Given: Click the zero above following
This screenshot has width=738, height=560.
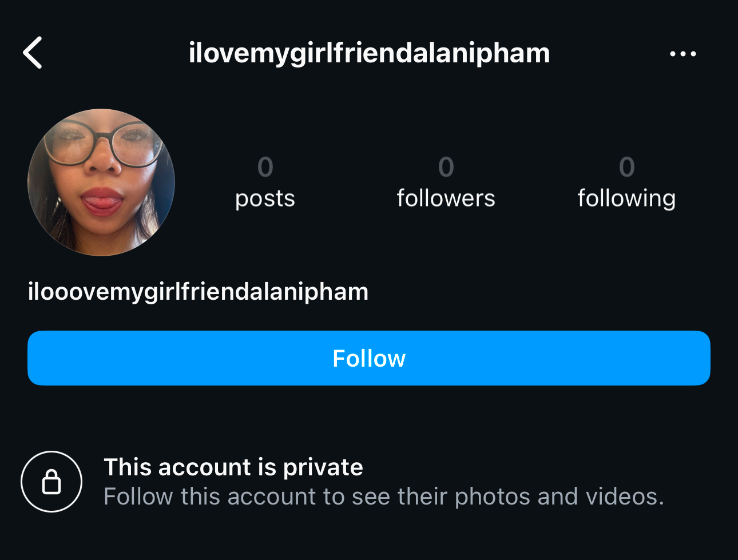Looking at the screenshot, I should point(626,167).
